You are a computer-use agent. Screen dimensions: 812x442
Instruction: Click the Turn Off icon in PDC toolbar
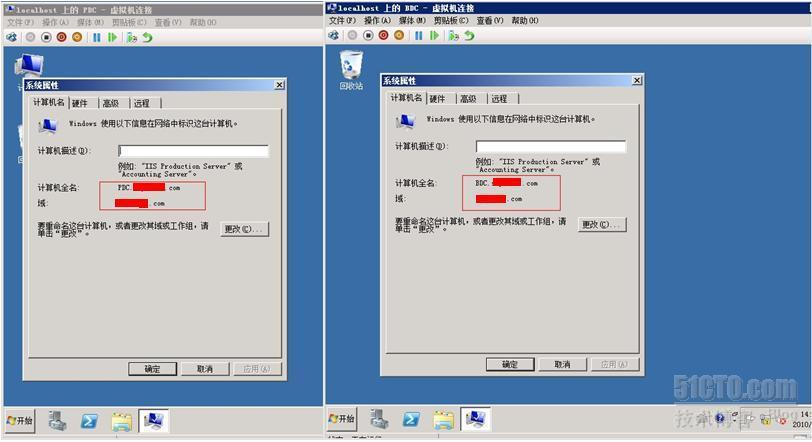46,37
